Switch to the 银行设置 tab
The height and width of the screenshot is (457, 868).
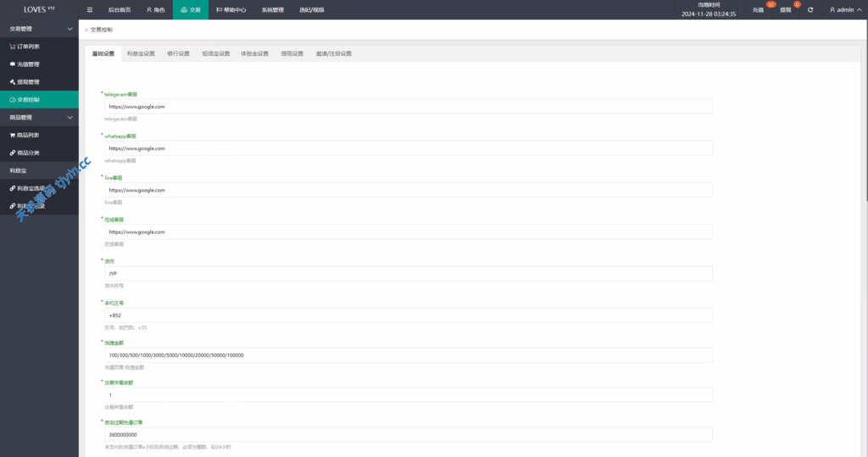[179, 53]
